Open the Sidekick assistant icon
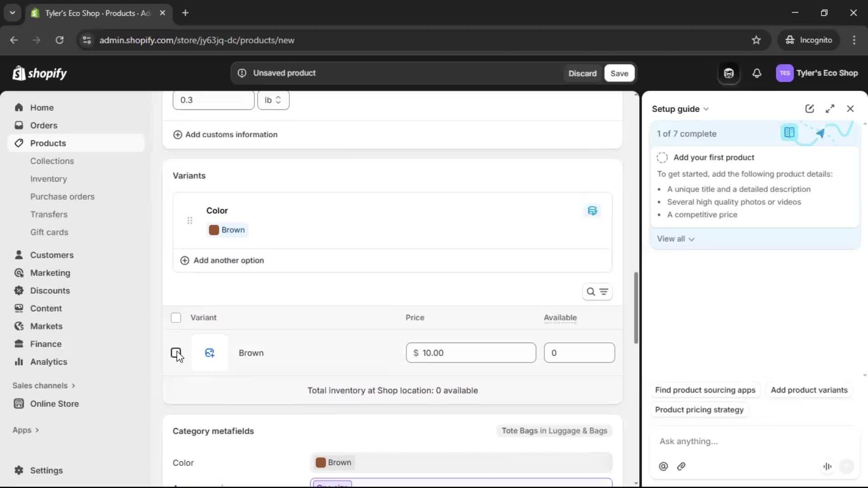 pyautogui.click(x=729, y=73)
